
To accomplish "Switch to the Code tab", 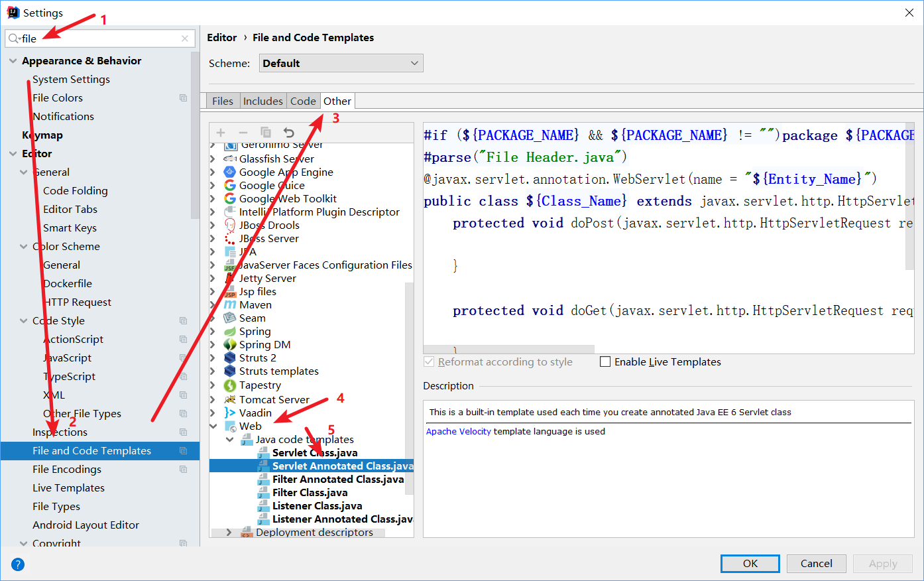I will click(x=303, y=101).
